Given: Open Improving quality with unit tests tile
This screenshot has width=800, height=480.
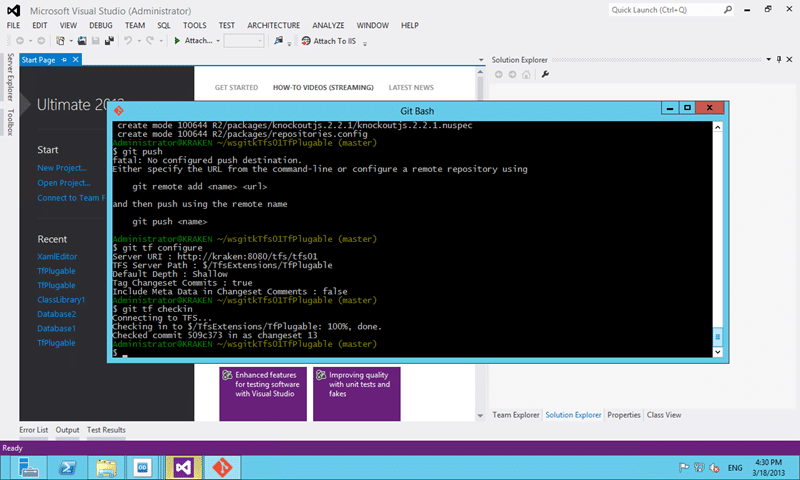Looking at the screenshot, I should 357,394.
